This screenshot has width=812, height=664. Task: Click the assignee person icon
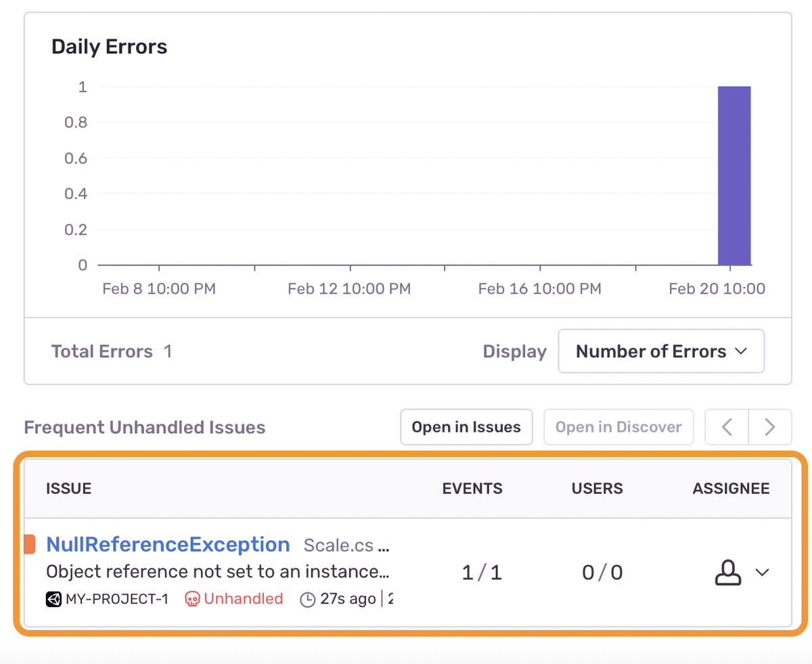point(728,573)
